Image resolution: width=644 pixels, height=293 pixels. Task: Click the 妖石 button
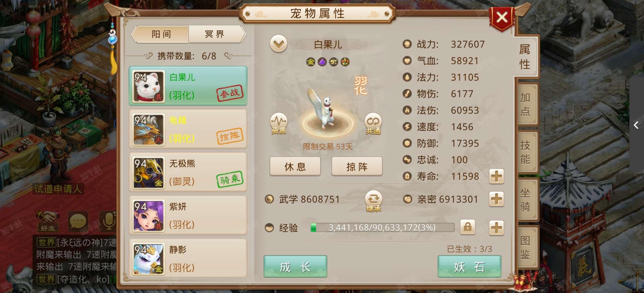(x=469, y=267)
